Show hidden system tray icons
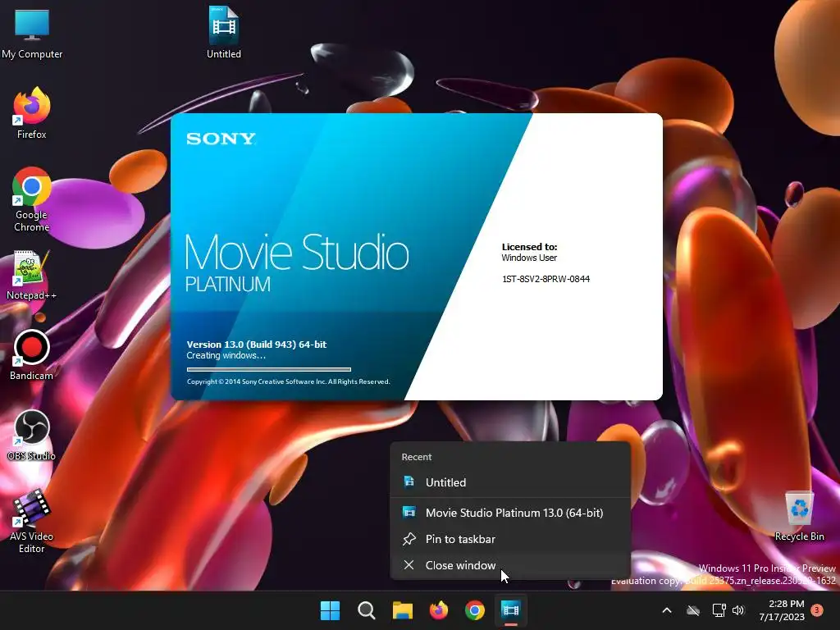Viewport: 840px width, 630px height. [x=667, y=610]
